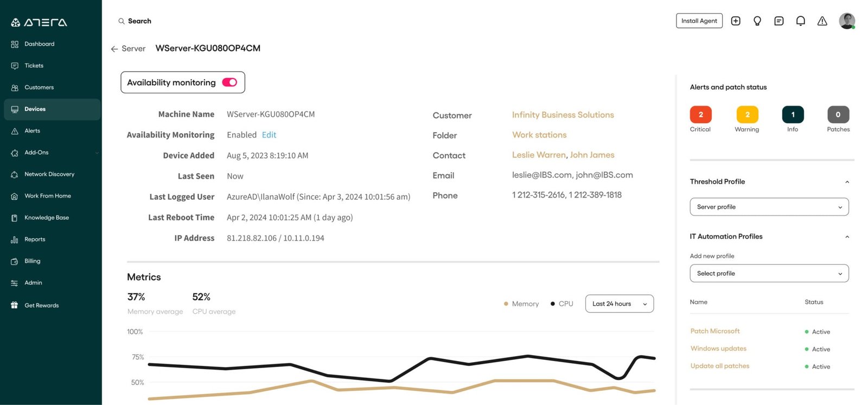Open the lightbulb tips icon
This screenshot has height=405, width=868.
757,21
